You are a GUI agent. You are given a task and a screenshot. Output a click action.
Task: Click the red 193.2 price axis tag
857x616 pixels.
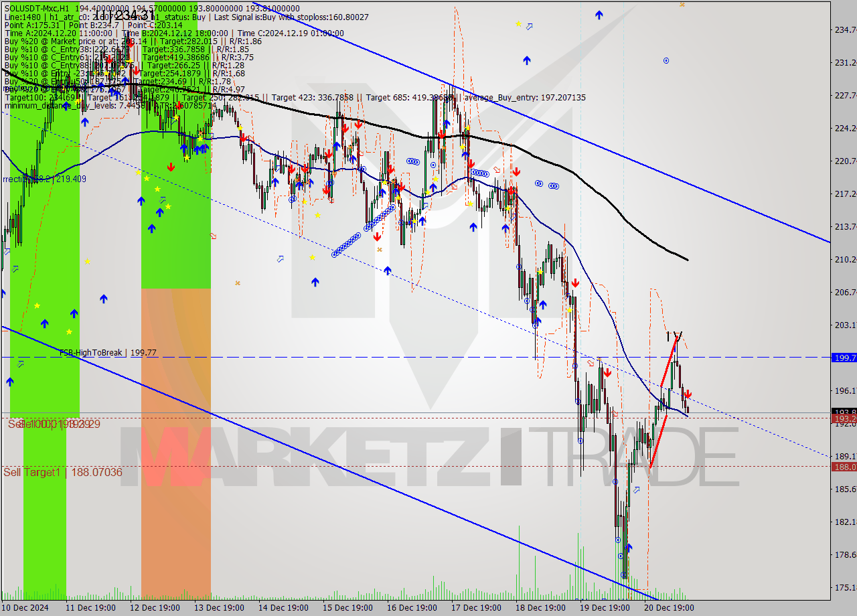(844, 418)
